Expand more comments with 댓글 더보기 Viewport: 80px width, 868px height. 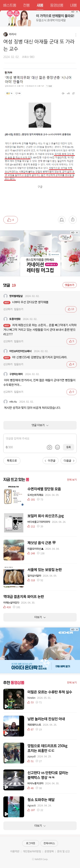tap(40, 425)
